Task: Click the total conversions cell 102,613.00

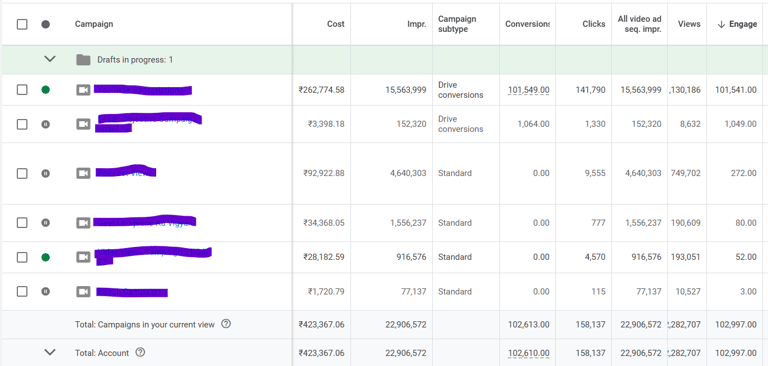Action: (528, 324)
